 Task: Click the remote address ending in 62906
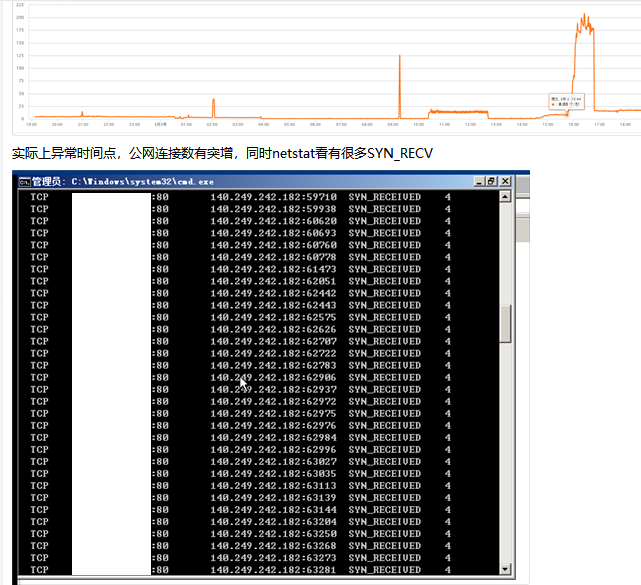(273, 377)
